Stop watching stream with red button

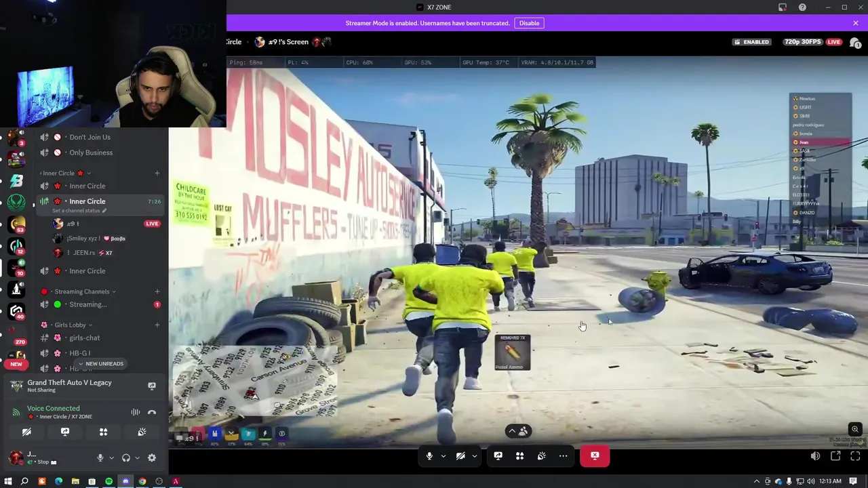(595, 456)
